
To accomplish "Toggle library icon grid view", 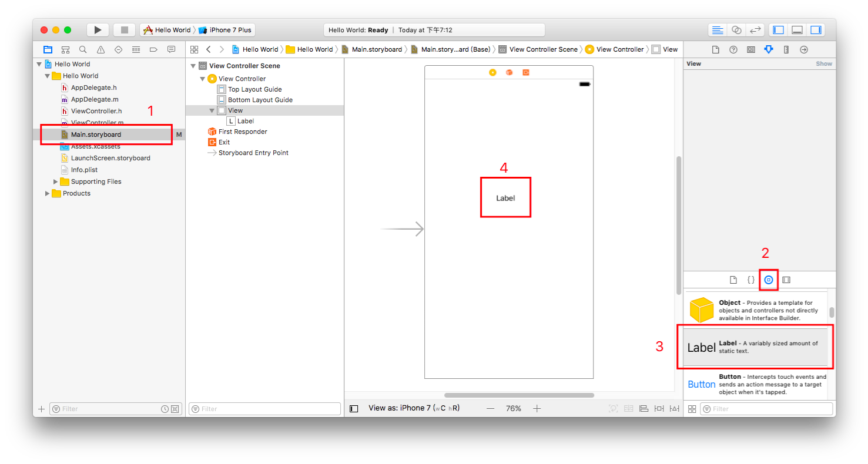I will click(x=692, y=409).
